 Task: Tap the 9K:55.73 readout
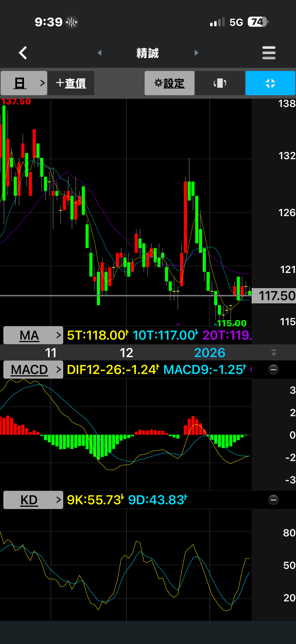click(x=95, y=500)
